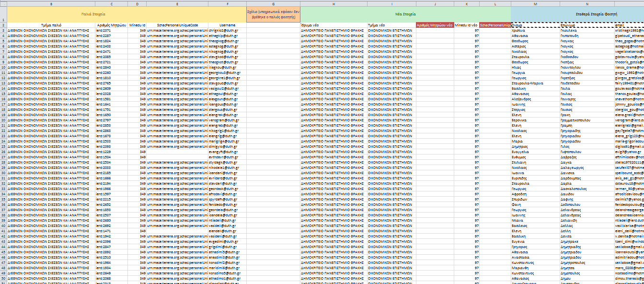Click first name cell 'Αφροδιτη'
The width and height of the screenshot is (644, 284).
click(535, 194)
